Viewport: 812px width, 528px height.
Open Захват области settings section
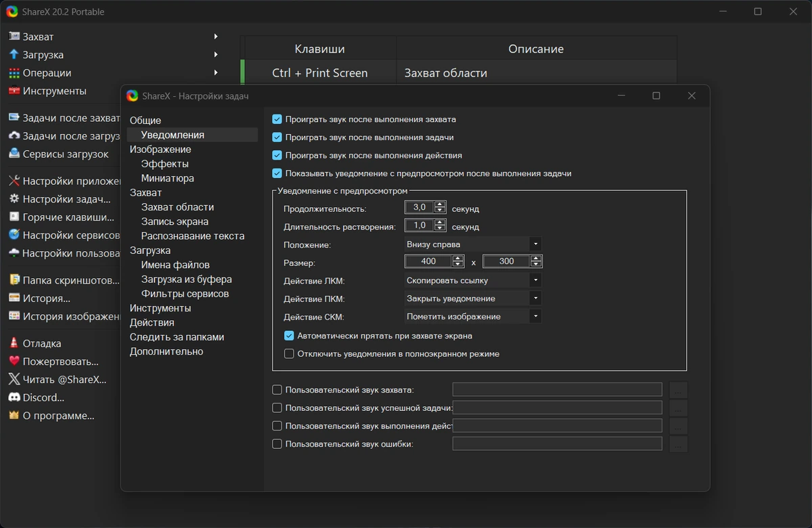coord(177,207)
